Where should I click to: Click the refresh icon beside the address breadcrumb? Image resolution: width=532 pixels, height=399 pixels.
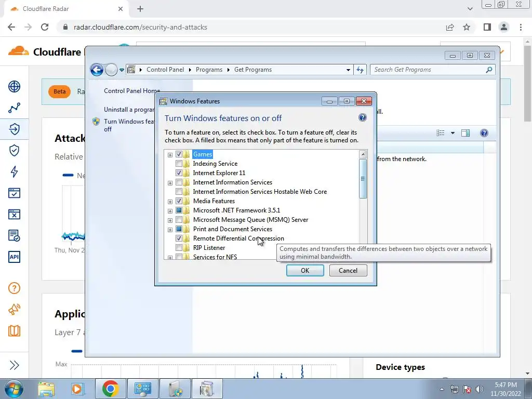click(360, 70)
